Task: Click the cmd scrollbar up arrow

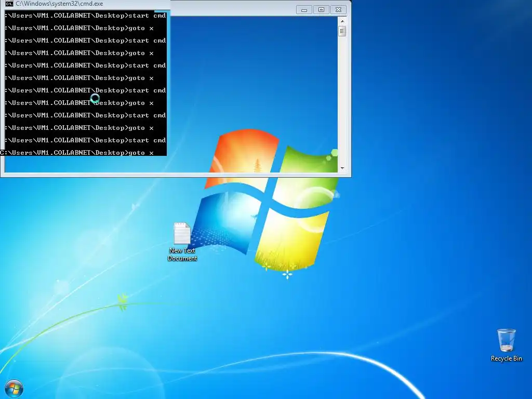Action: [x=342, y=21]
